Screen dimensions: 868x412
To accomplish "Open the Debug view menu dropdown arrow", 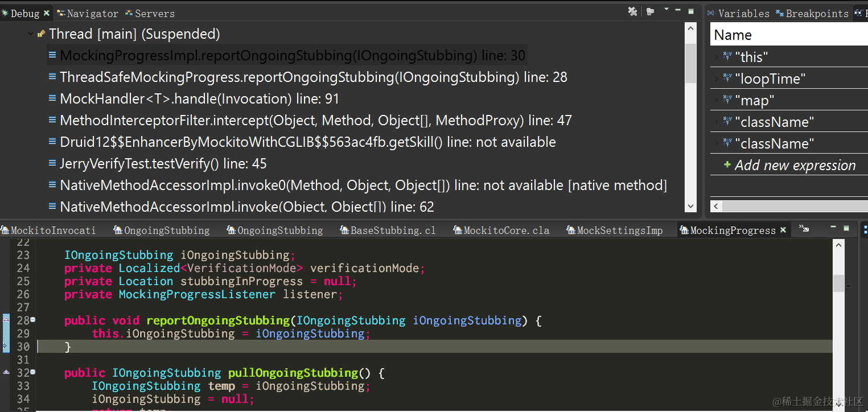I will [x=666, y=9].
